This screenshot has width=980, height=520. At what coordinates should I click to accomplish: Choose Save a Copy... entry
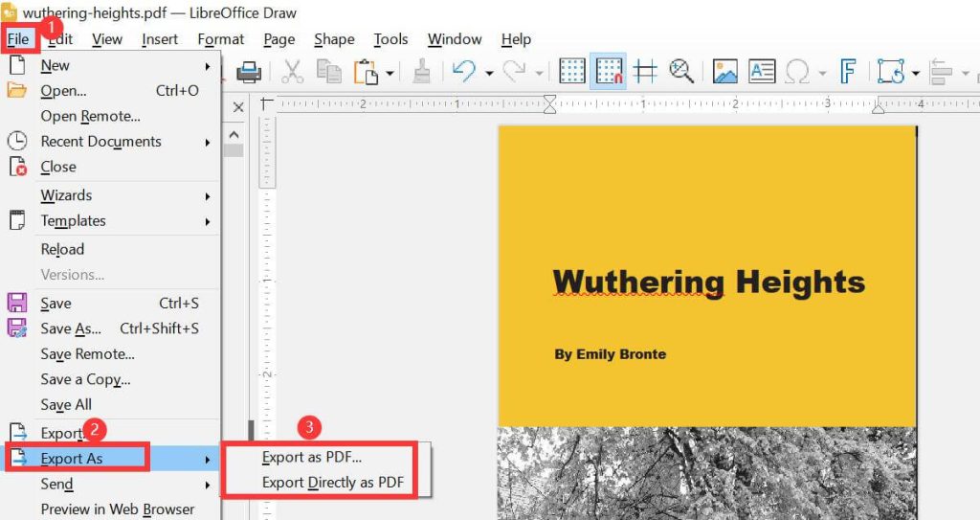point(111,379)
